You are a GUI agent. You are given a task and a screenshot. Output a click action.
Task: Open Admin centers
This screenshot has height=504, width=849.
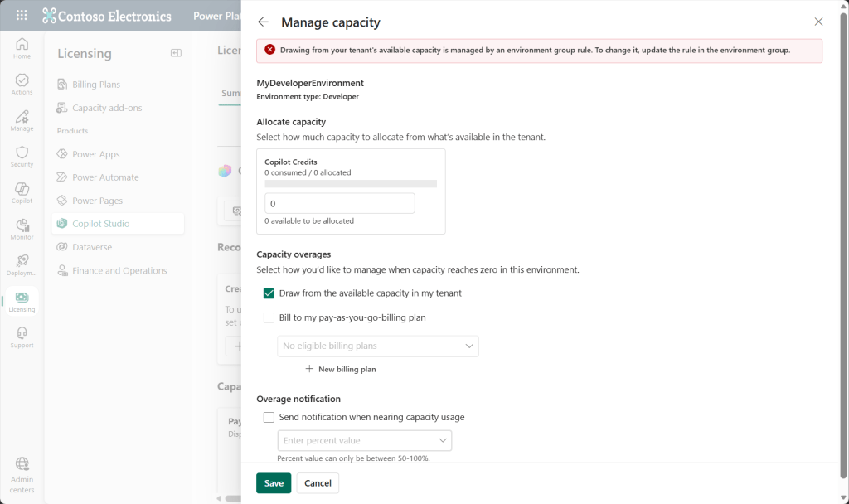coord(22,475)
